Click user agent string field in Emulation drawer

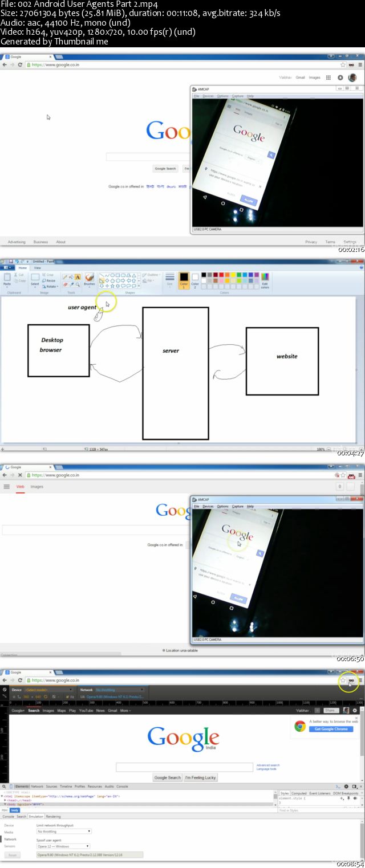point(90,855)
